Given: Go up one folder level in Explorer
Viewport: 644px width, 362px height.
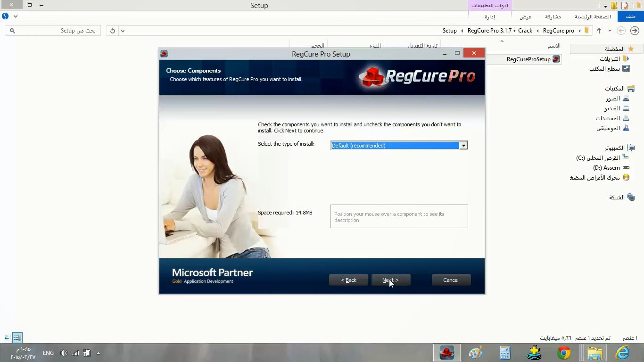Looking at the screenshot, I should click(599, 31).
